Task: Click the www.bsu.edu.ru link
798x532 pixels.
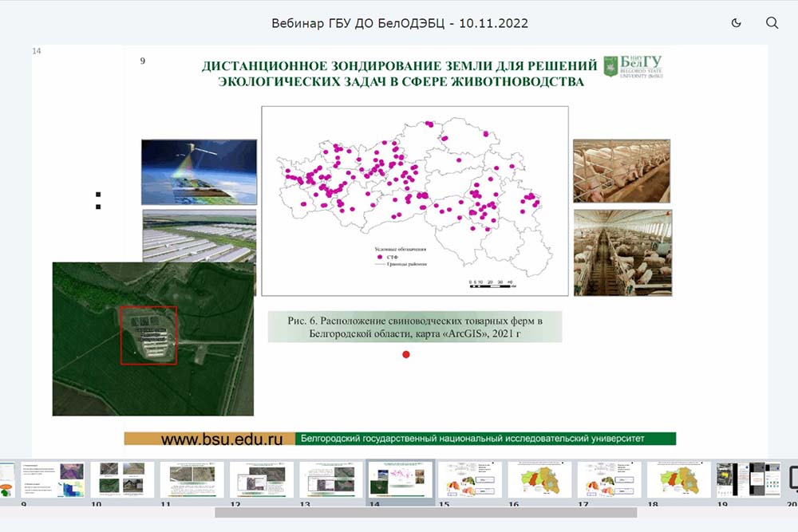Action: tap(223, 439)
